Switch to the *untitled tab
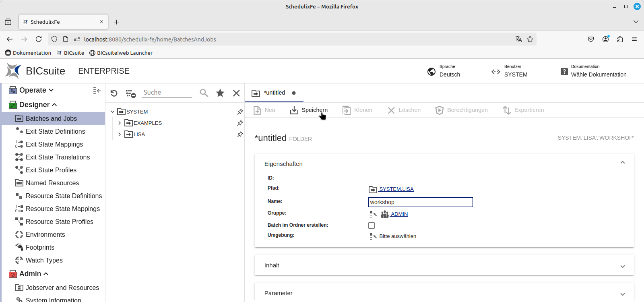The image size is (644, 302). pyautogui.click(x=275, y=93)
